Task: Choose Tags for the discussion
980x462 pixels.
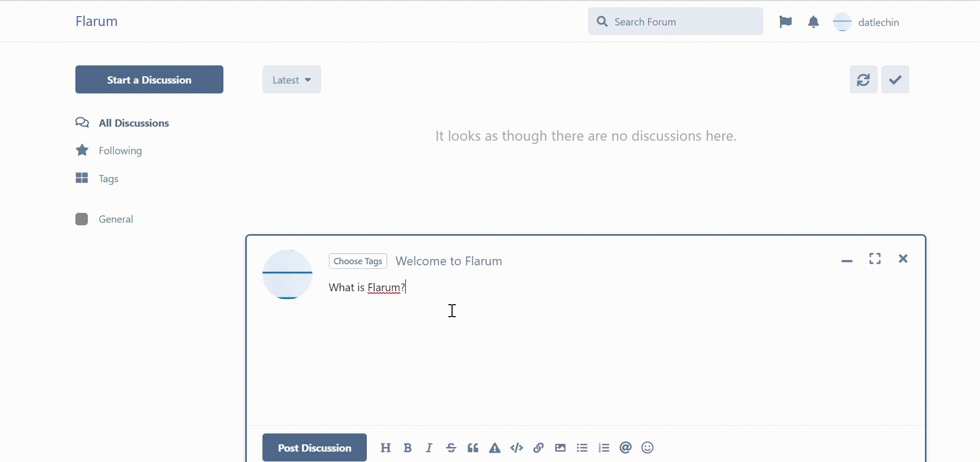Action: point(358,261)
